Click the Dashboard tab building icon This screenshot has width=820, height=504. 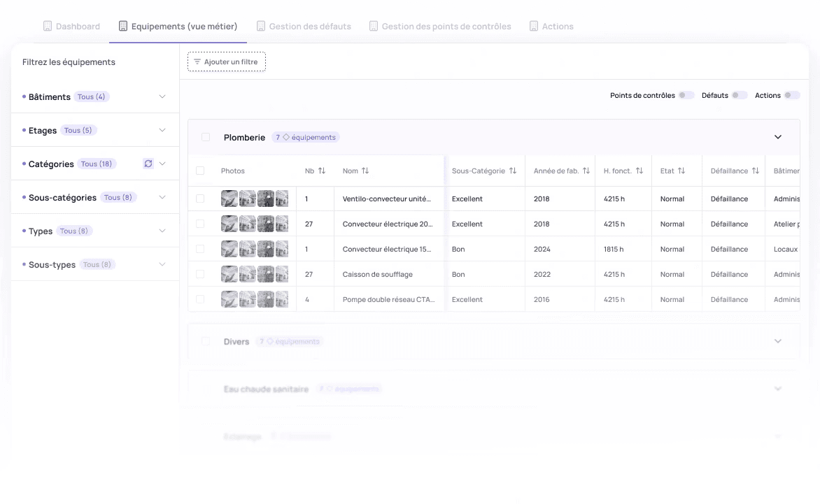tap(48, 26)
